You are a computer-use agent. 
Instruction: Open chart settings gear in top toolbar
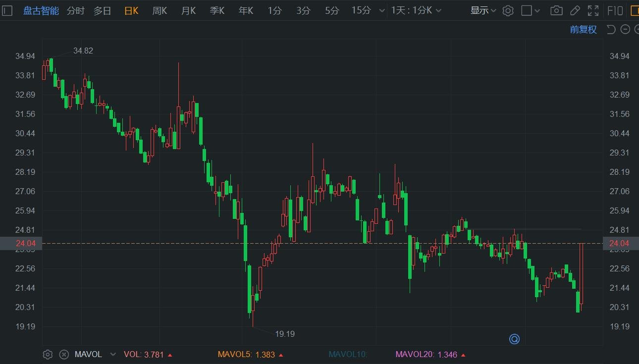coord(508,10)
